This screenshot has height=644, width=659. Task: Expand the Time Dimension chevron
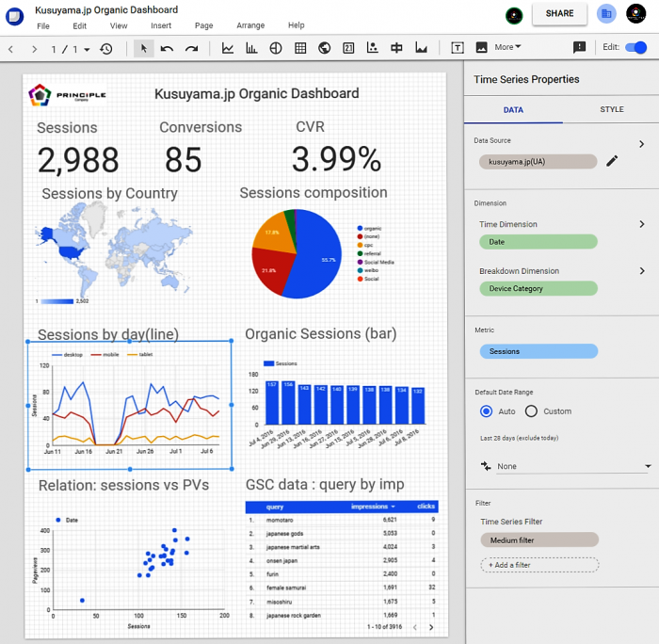pos(642,224)
